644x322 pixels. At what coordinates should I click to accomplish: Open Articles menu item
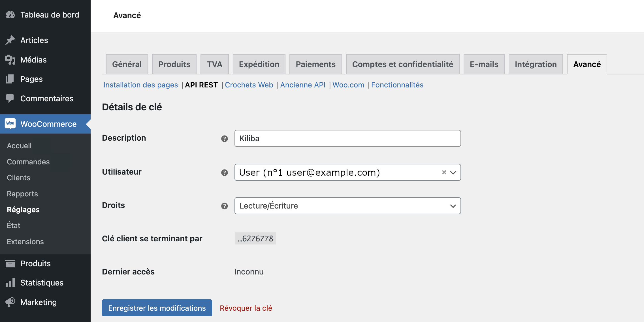(45, 40)
